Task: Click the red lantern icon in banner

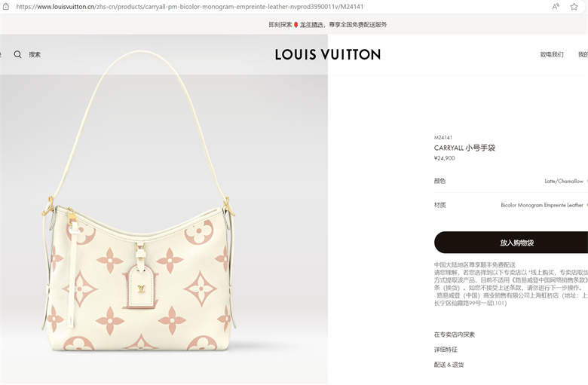Action: [x=296, y=25]
